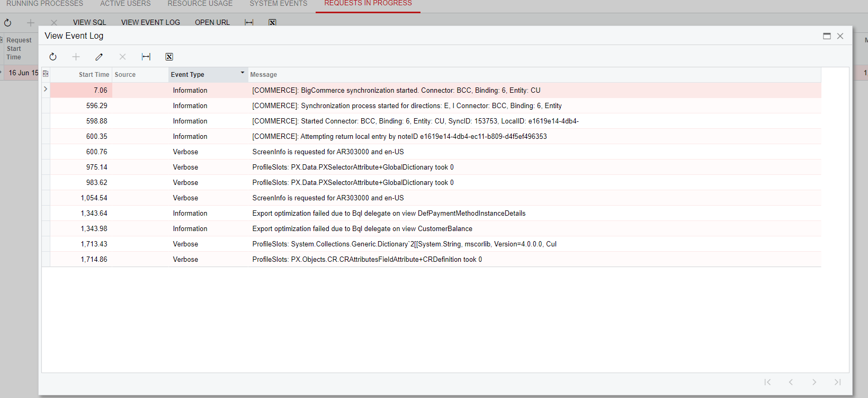The height and width of the screenshot is (398, 868).
Task: Select start time cell 596.29
Action: coord(81,106)
